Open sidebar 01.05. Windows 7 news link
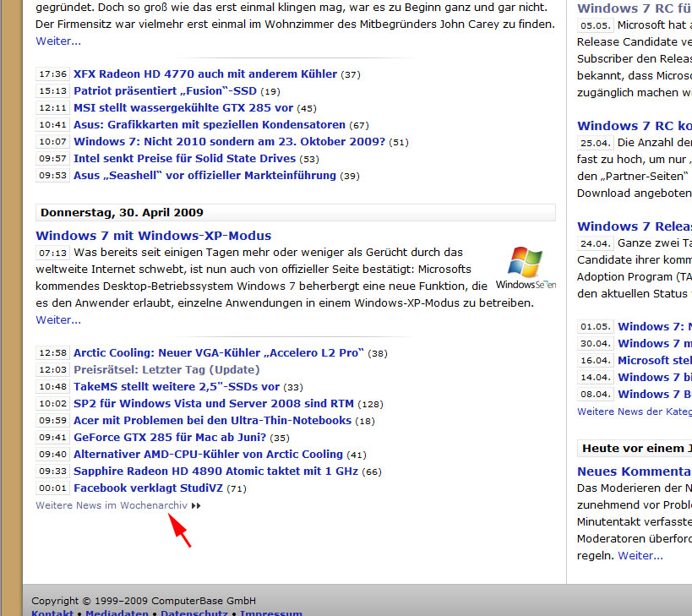 (655, 326)
